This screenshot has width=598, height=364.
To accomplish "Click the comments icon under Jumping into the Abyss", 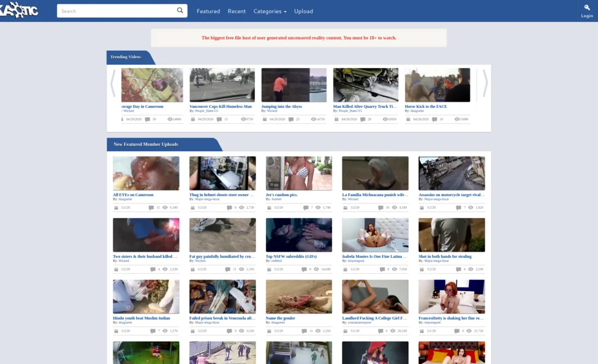I will (x=291, y=119).
